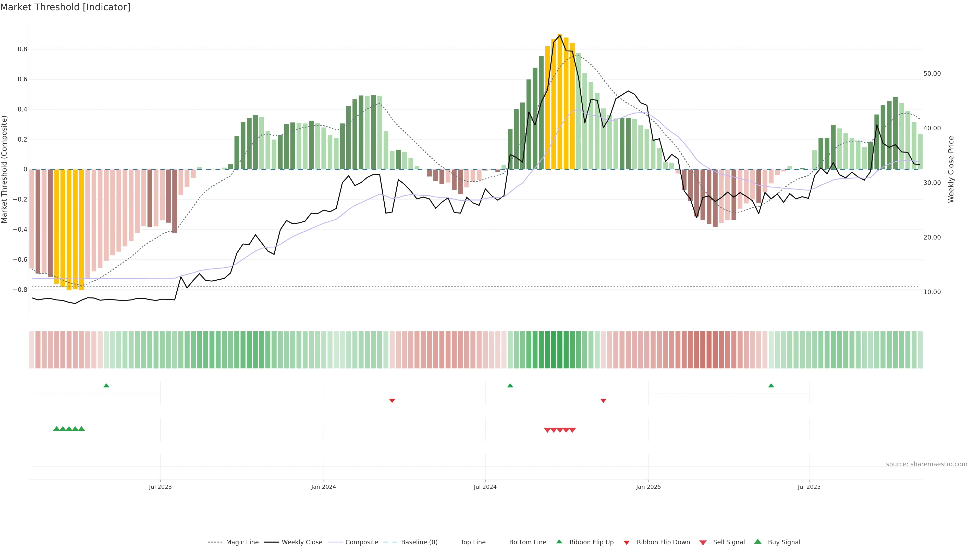Click the Buy Signal legend icon
Screen dimensions: 980x551
pos(758,542)
